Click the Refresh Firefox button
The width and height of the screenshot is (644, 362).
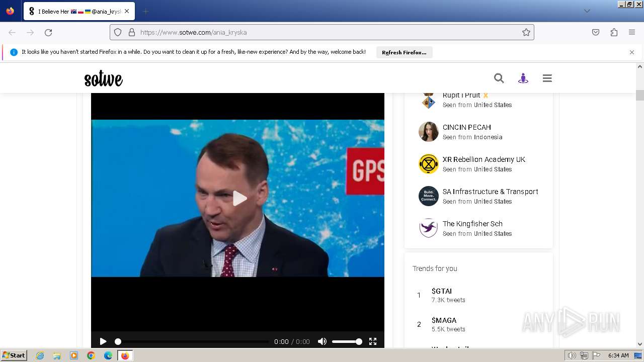404,52
